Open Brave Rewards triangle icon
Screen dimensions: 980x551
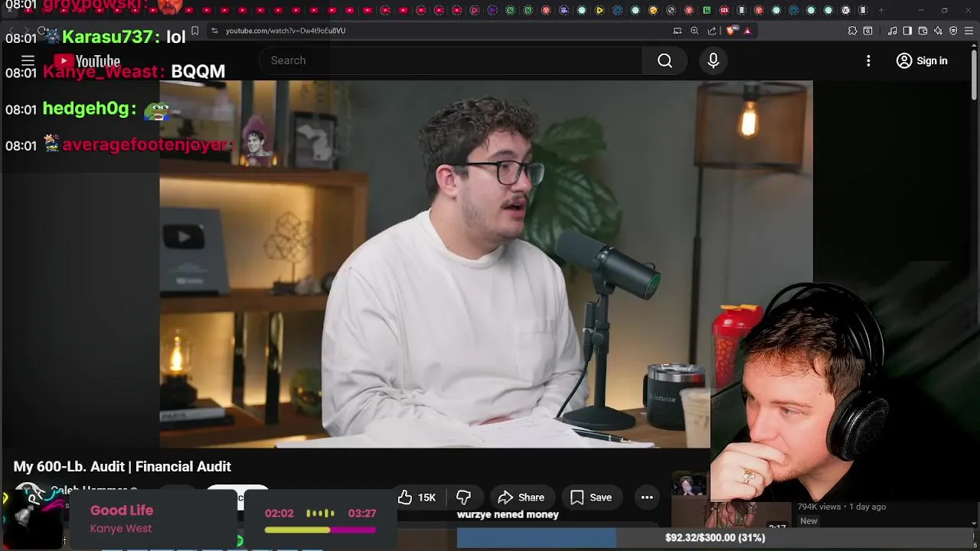tap(747, 31)
